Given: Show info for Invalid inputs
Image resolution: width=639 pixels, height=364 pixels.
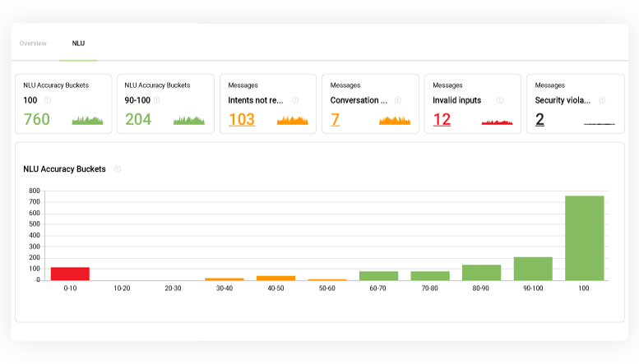Looking at the screenshot, I should point(500,99).
